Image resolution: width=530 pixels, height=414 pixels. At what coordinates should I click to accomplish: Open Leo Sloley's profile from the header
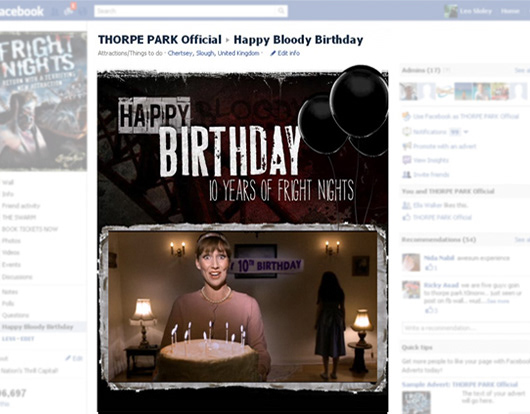pos(476,11)
